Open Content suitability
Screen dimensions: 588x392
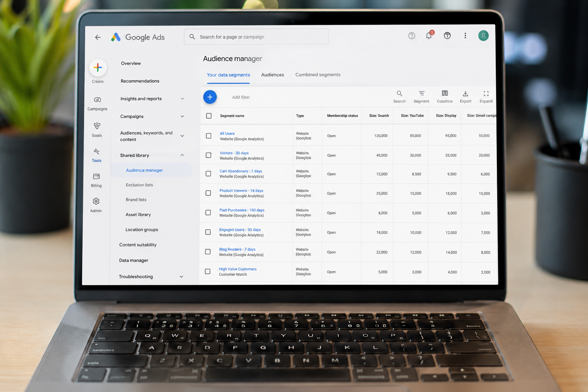(138, 245)
